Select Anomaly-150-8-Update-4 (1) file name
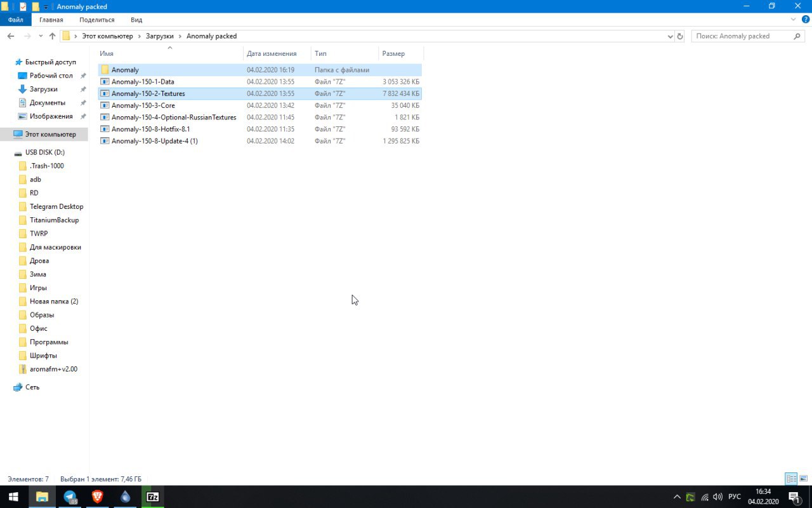812x508 pixels. pyautogui.click(x=155, y=141)
